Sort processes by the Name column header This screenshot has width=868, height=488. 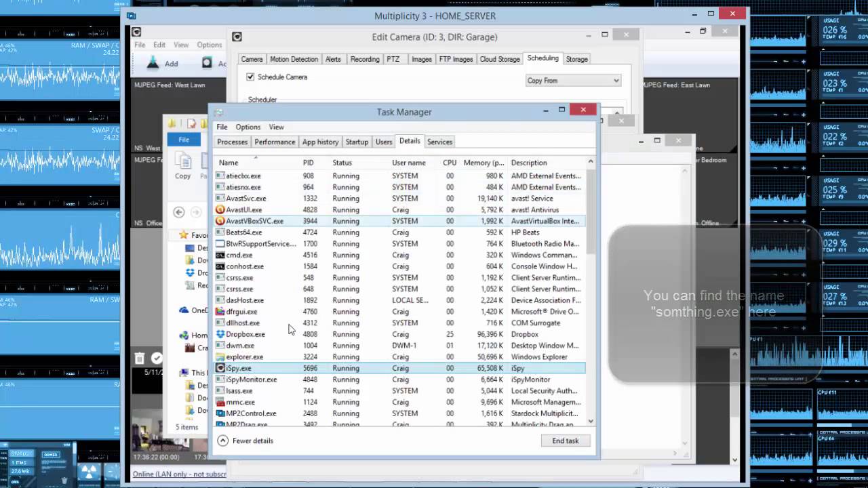(229, 163)
